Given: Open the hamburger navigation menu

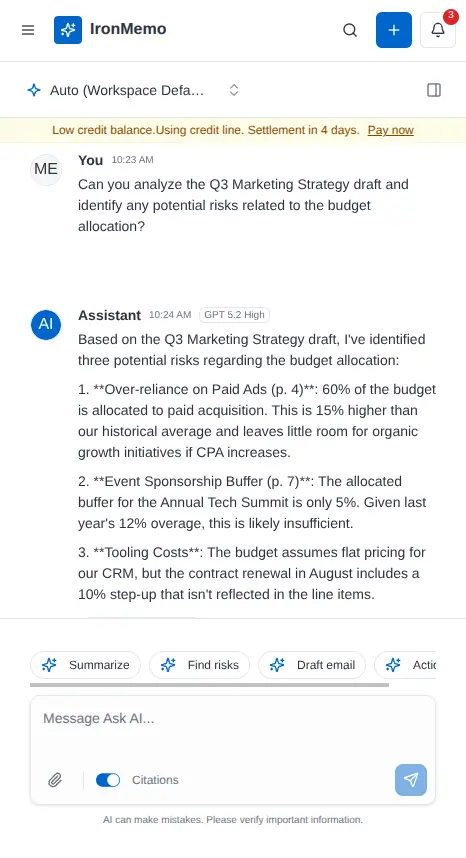Looking at the screenshot, I should point(28,30).
